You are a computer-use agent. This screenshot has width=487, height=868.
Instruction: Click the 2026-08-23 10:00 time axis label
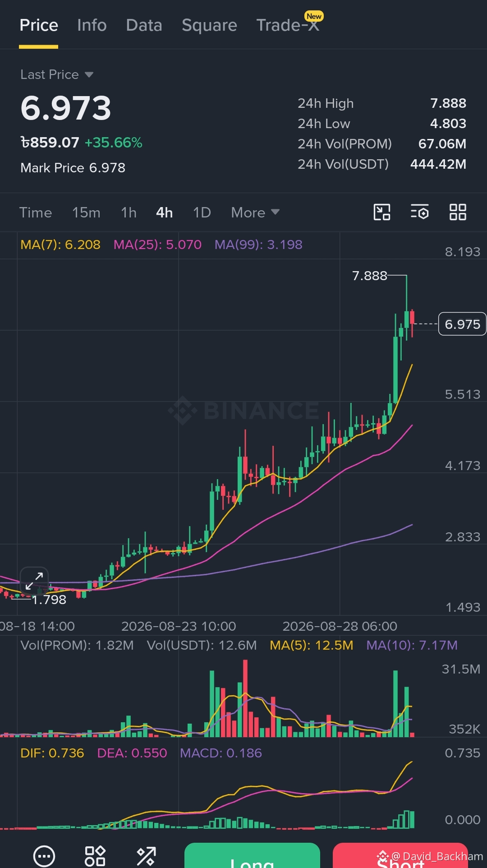click(179, 626)
